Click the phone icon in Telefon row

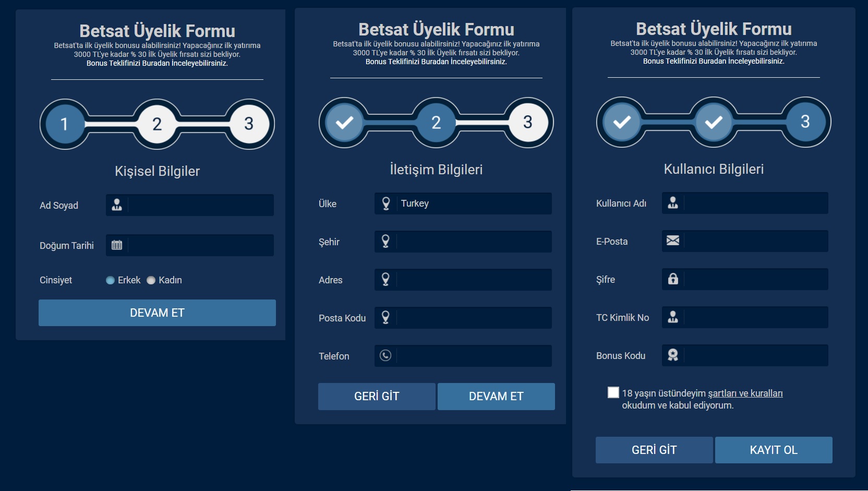(385, 355)
